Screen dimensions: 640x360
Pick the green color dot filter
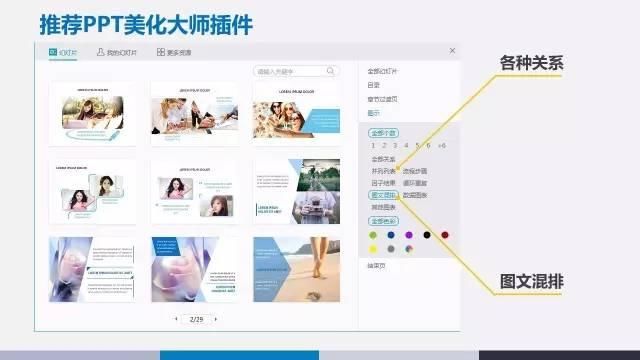tap(373, 235)
